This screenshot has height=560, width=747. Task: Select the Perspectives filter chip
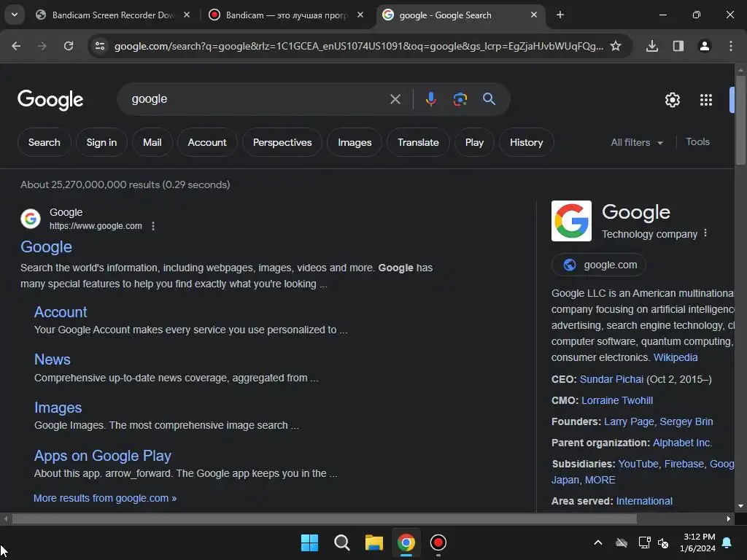pos(282,142)
